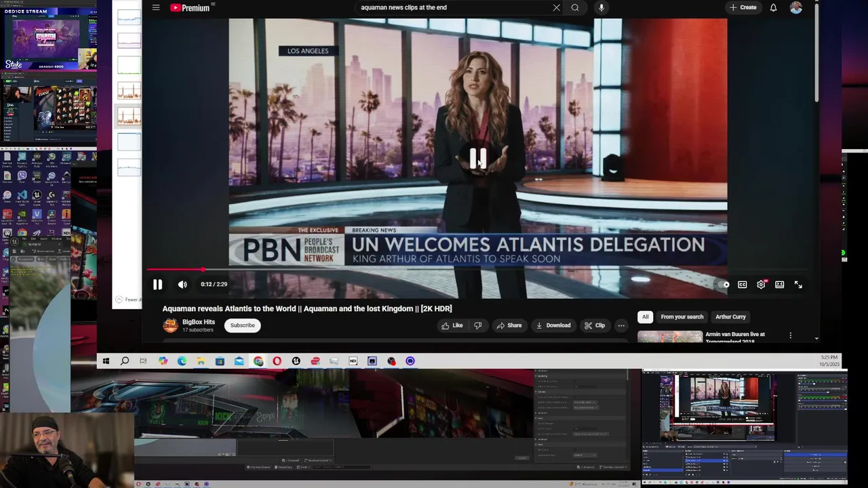This screenshot has width=868, height=488.
Task: Open the account avatar menu
Action: (x=796, y=7)
